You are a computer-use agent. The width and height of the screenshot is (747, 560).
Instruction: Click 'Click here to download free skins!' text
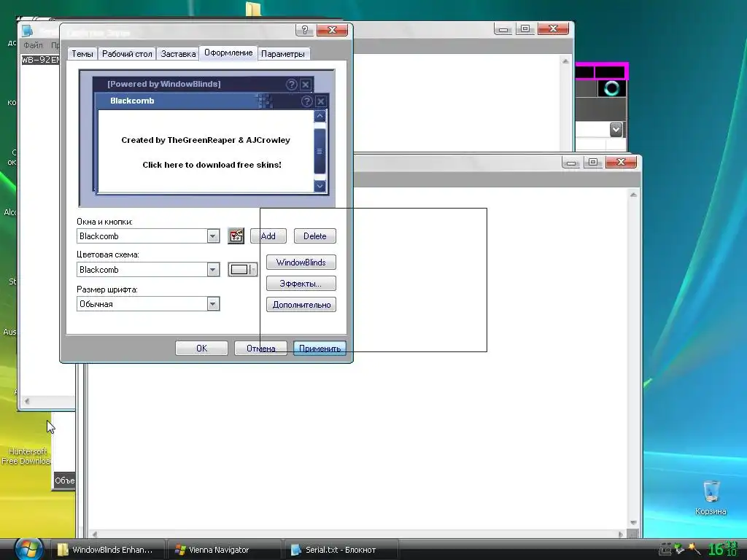point(212,165)
